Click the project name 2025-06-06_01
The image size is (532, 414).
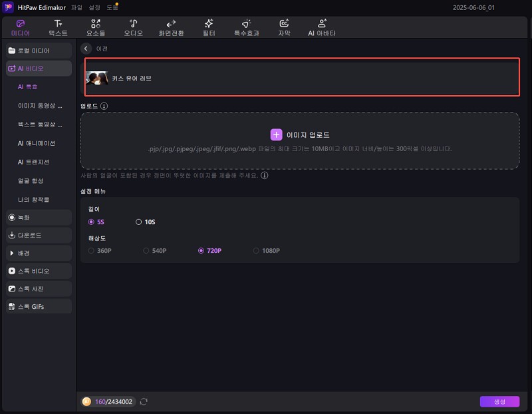click(473, 7)
